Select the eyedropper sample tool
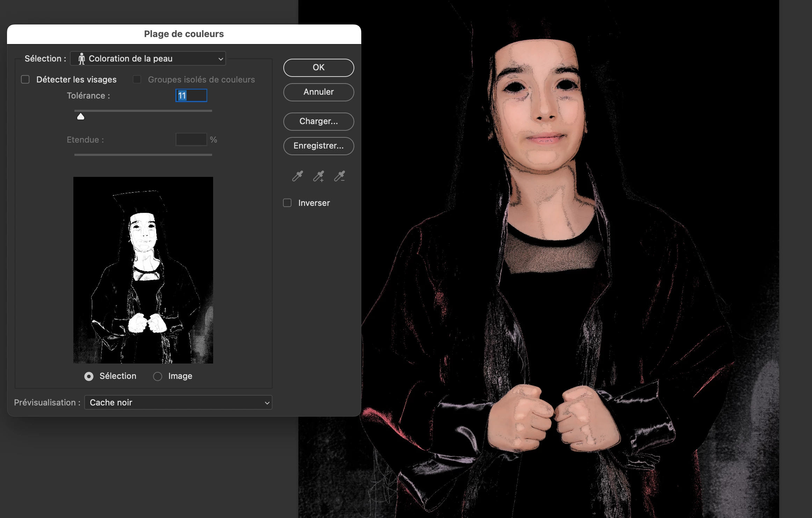The image size is (812, 518). point(297,176)
